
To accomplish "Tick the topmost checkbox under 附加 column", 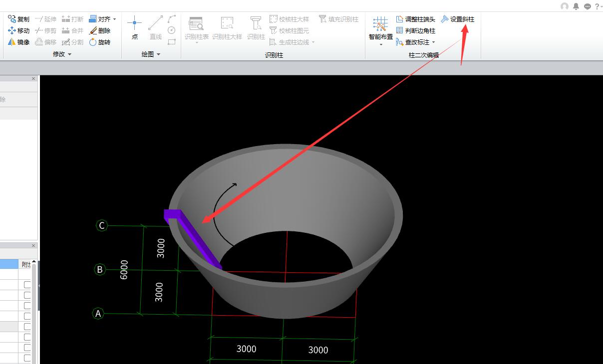I will (x=27, y=284).
